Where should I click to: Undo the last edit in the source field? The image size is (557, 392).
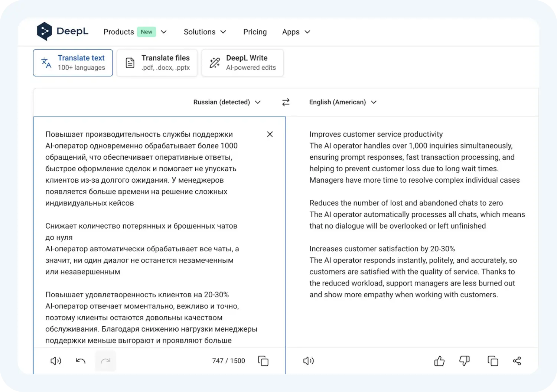pos(80,360)
